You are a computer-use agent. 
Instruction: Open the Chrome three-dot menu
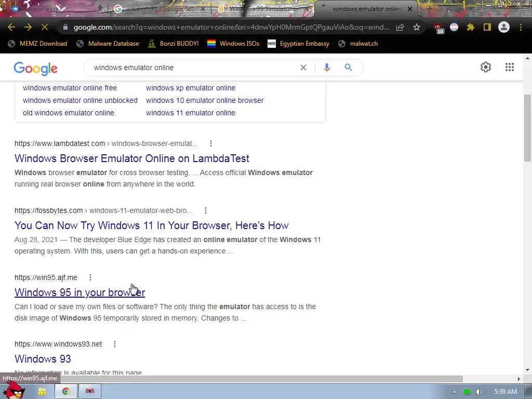(521, 27)
